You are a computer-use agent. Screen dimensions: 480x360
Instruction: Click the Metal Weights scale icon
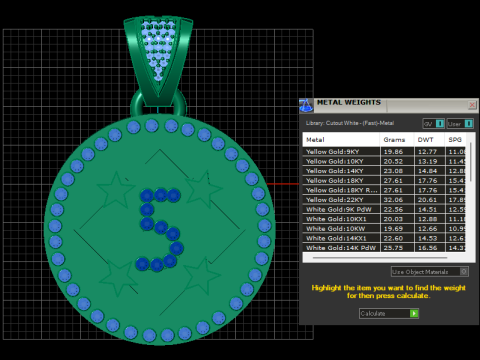306,105
